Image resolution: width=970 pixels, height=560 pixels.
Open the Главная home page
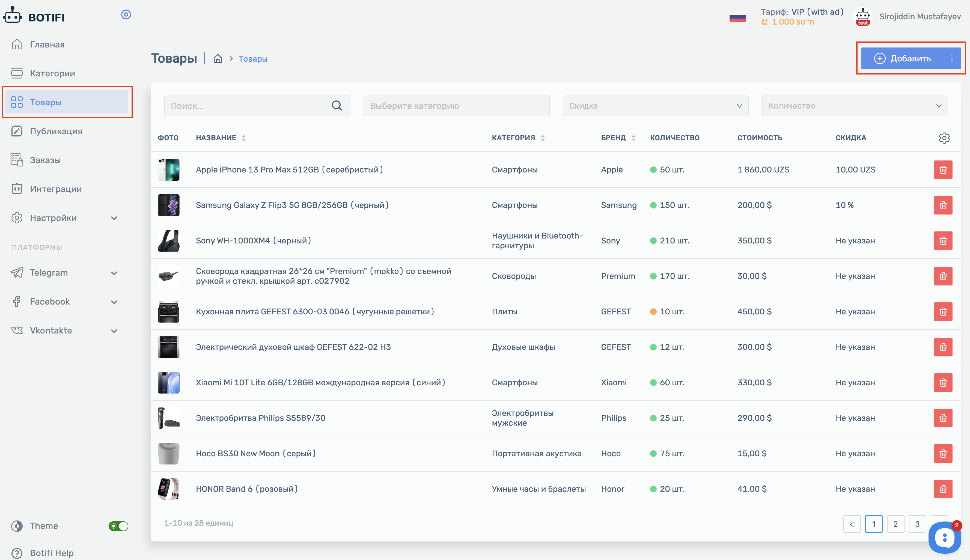pos(47,44)
